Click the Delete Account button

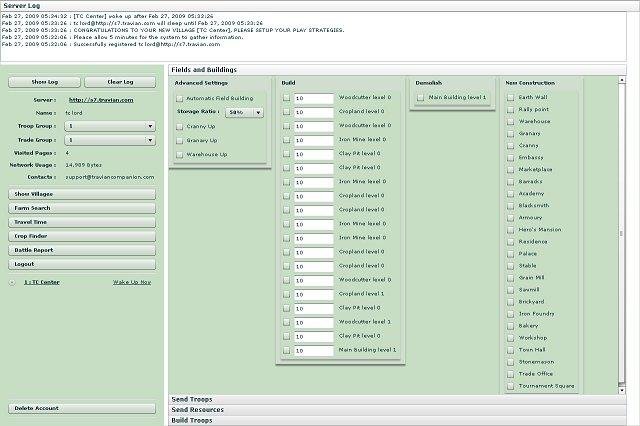pyautogui.click(x=82, y=408)
